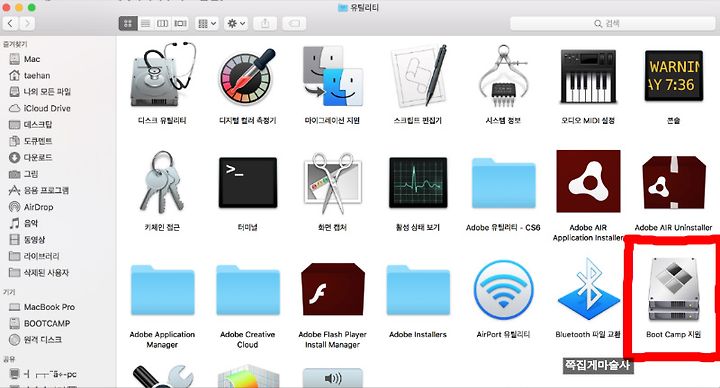Click the Share toolbar button
Screen dimensions: 720x388
(x=265, y=23)
